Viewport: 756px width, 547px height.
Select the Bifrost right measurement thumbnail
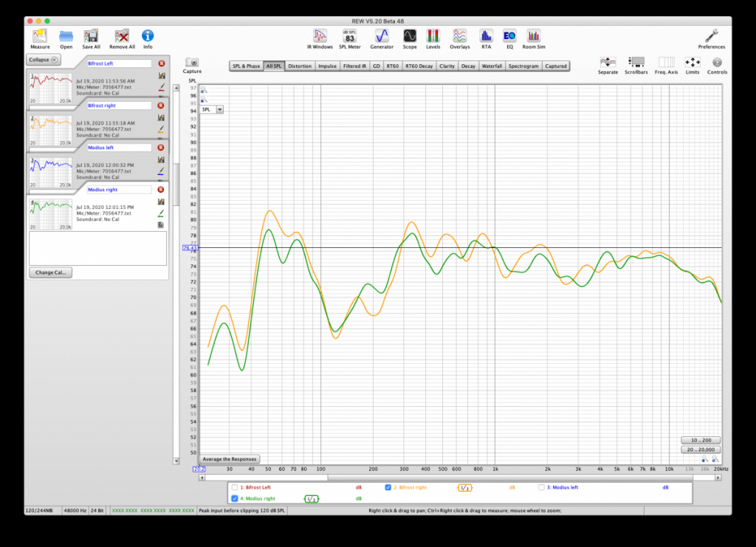click(51, 130)
